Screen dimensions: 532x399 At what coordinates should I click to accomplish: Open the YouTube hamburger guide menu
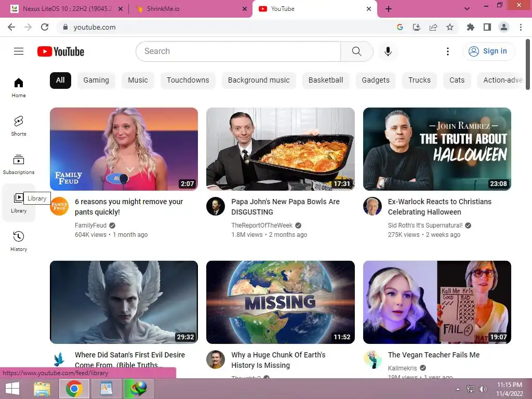click(x=19, y=51)
